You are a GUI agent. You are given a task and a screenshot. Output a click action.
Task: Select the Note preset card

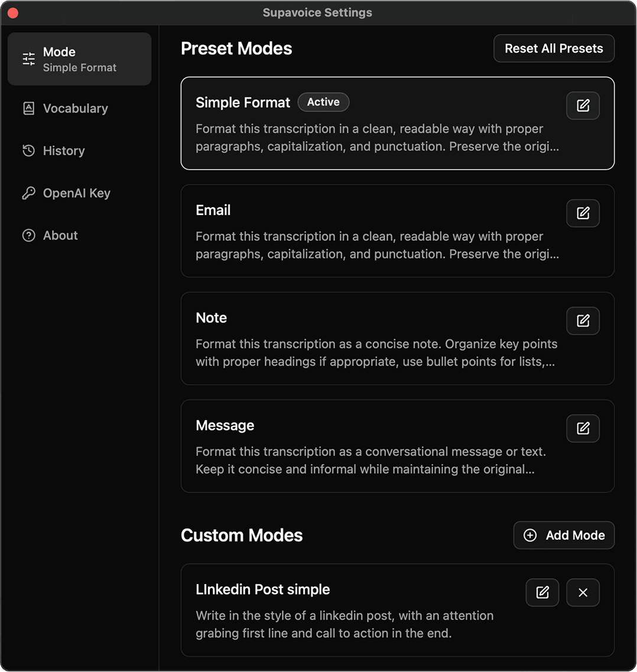[x=397, y=338]
